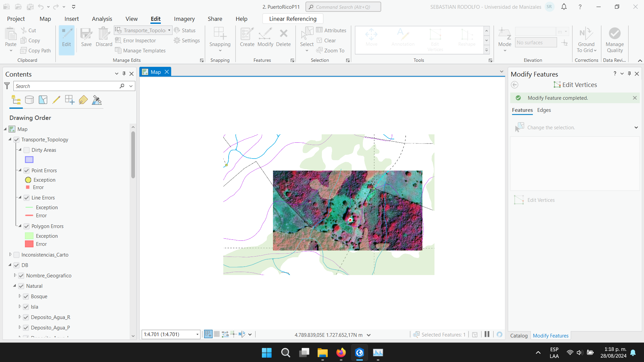
Task: Save the current edits
Action: coord(86,38)
